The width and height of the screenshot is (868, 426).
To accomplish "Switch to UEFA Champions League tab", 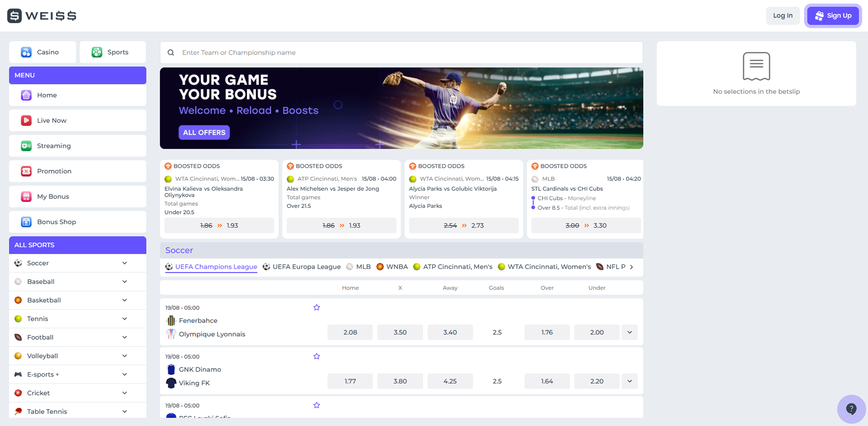I will (211, 267).
